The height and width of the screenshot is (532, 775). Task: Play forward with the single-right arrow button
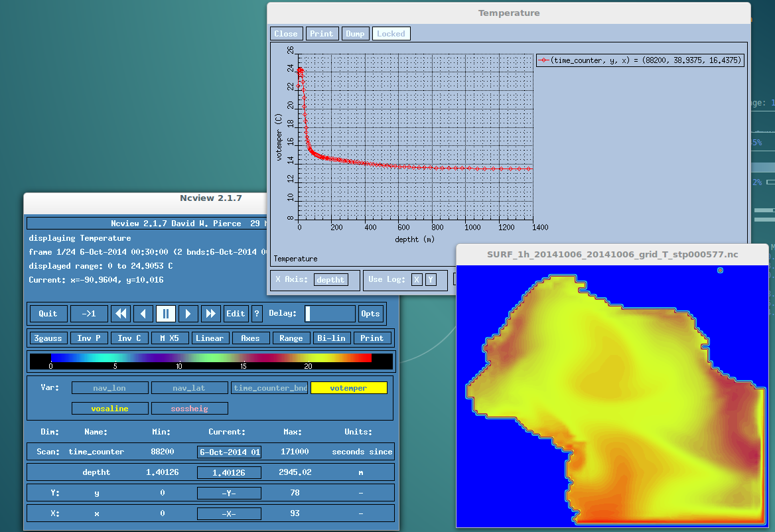[x=188, y=314]
